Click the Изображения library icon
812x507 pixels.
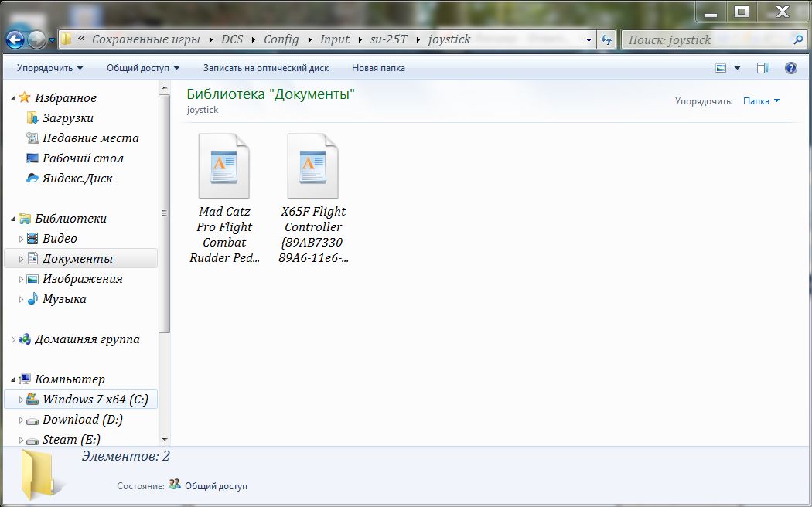[x=32, y=279]
